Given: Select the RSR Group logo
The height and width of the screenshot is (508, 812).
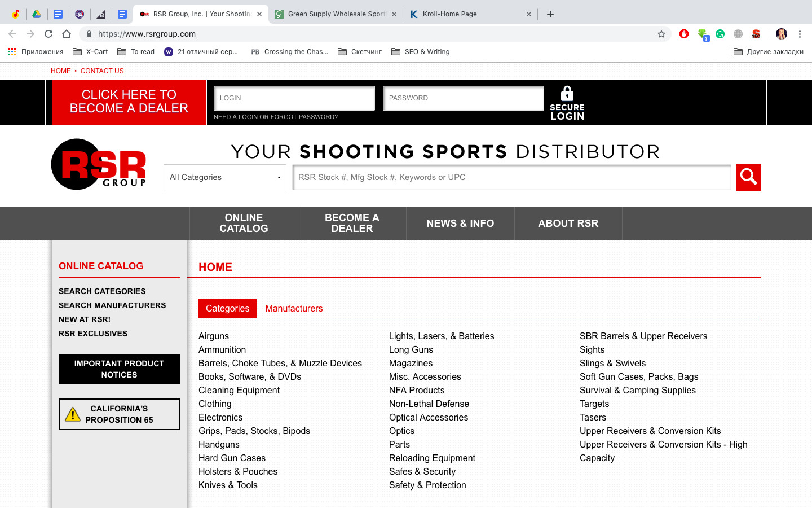Looking at the screenshot, I should 98,164.
